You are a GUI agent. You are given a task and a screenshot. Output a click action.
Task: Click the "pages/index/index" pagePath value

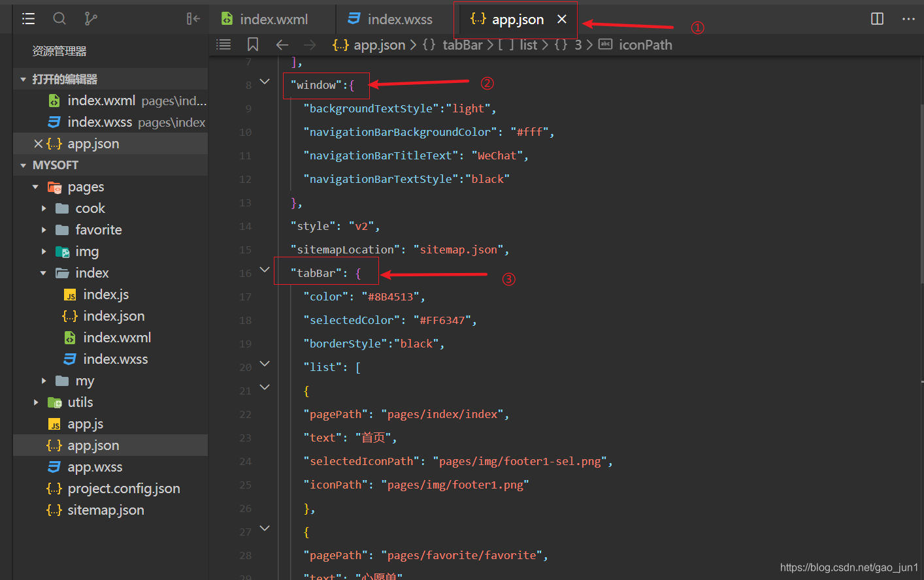pos(442,414)
